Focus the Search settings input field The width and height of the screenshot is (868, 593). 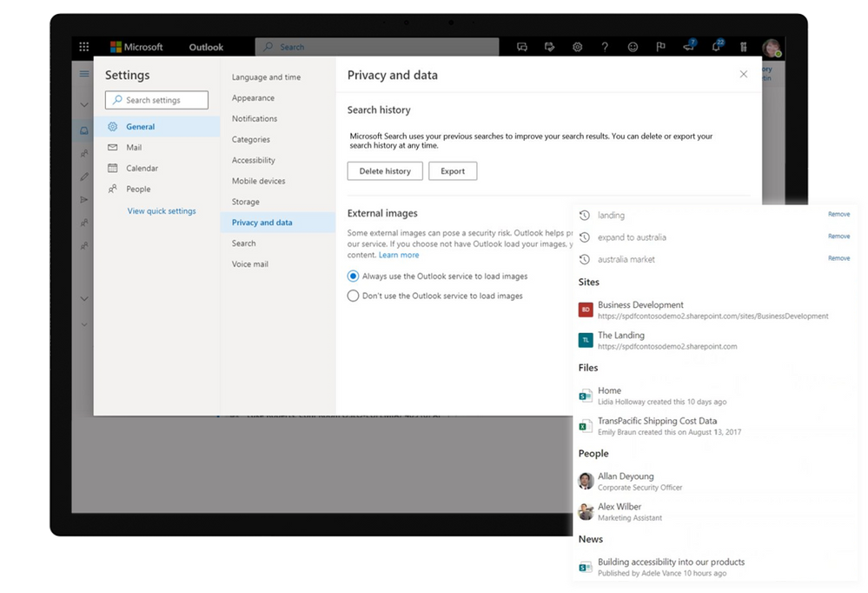pos(156,100)
